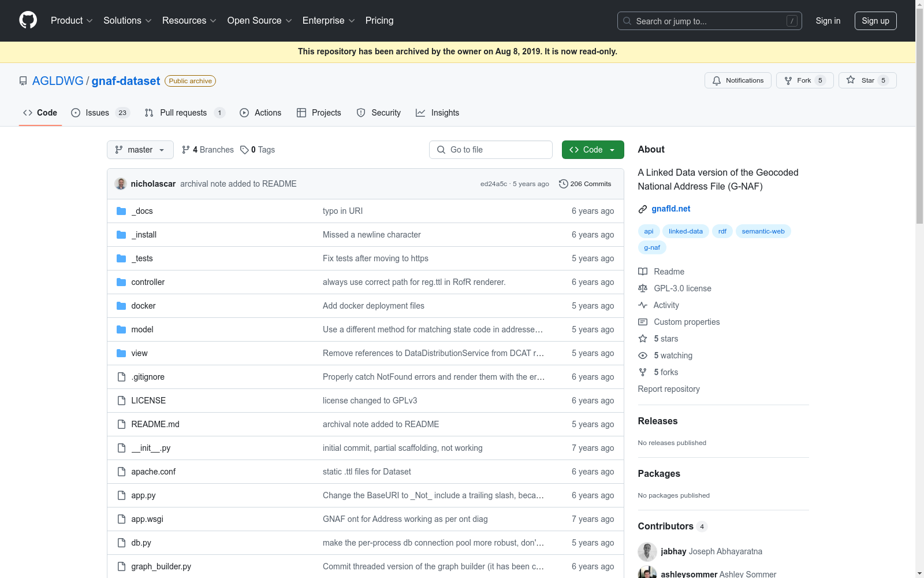This screenshot has width=924, height=578.
Task: Click the Custom properties icon
Action: (643, 322)
